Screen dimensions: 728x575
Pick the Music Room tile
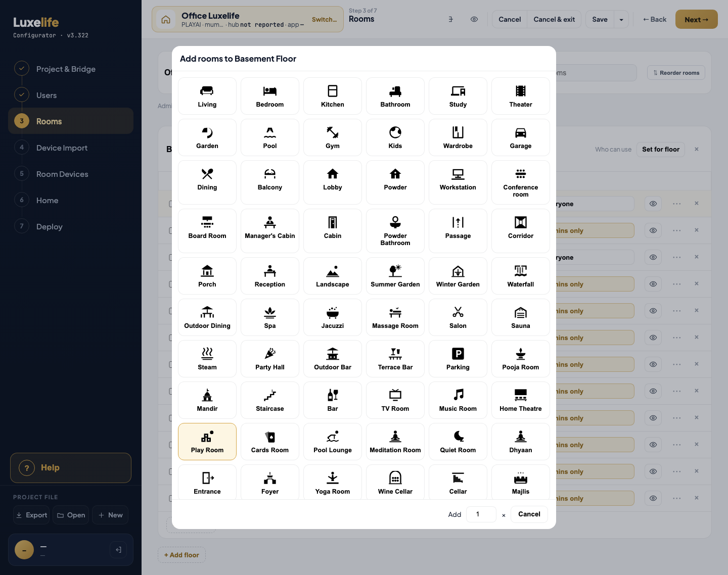pyautogui.click(x=458, y=400)
